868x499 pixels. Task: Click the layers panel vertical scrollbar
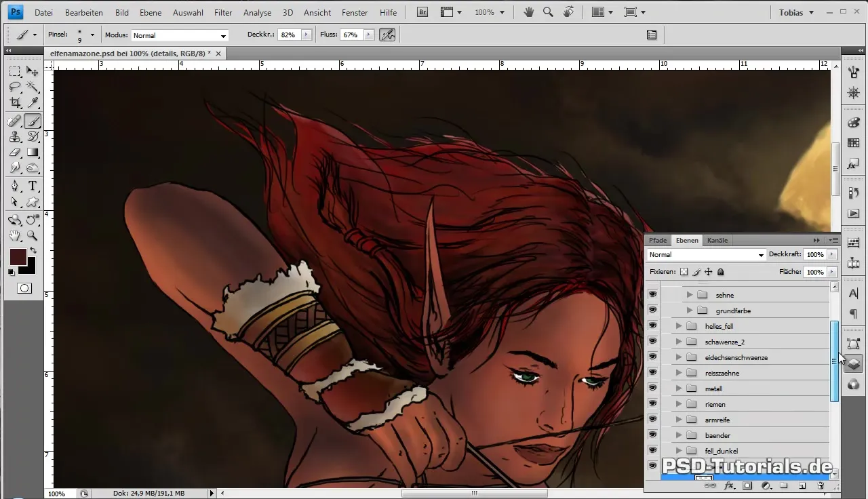(834, 361)
